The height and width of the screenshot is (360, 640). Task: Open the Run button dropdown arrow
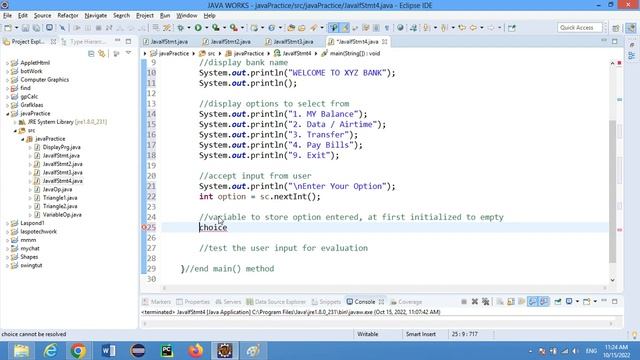coord(206,28)
